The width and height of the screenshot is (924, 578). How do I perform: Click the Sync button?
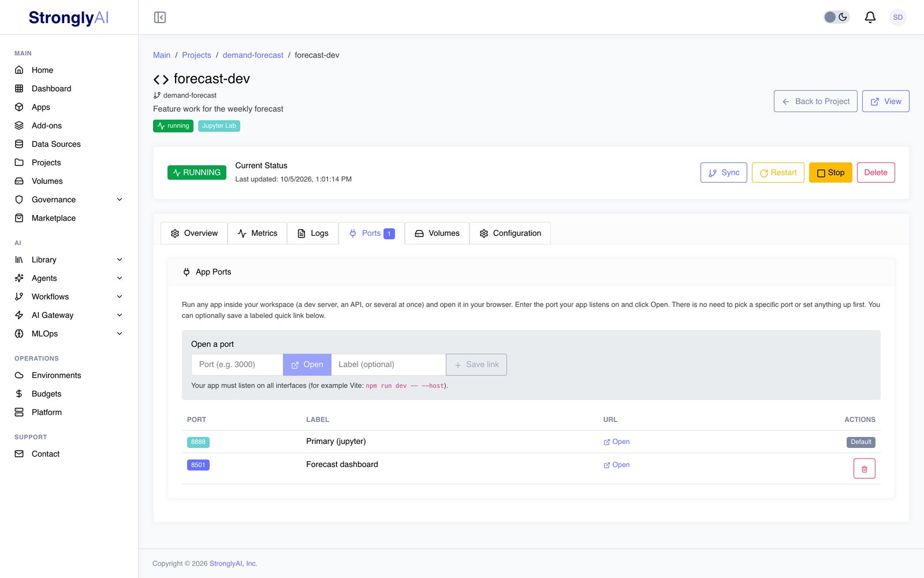point(724,173)
